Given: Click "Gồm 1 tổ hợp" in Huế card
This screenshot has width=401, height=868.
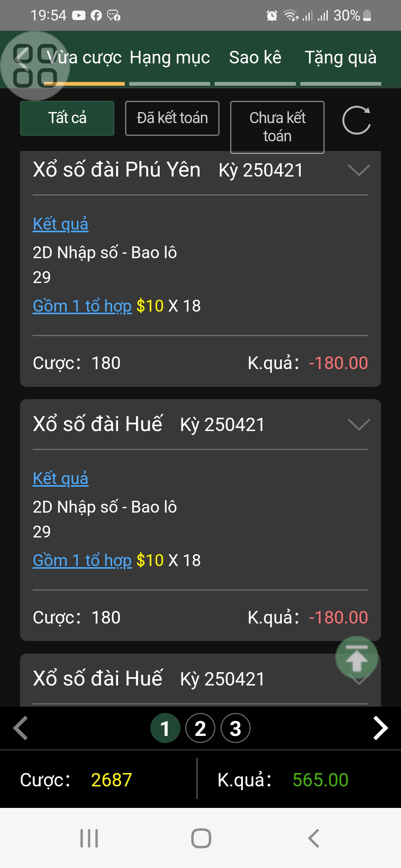Looking at the screenshot, I should (82, 560).
